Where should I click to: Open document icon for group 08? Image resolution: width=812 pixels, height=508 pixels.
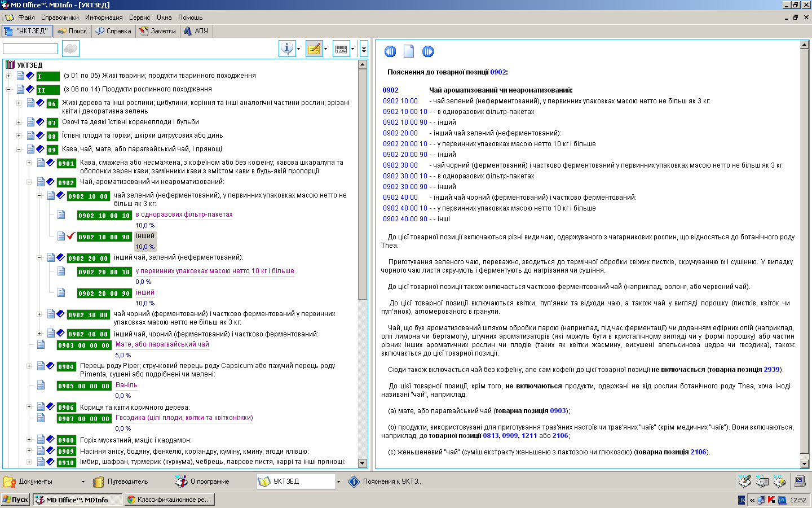click(x=31, y=135)
